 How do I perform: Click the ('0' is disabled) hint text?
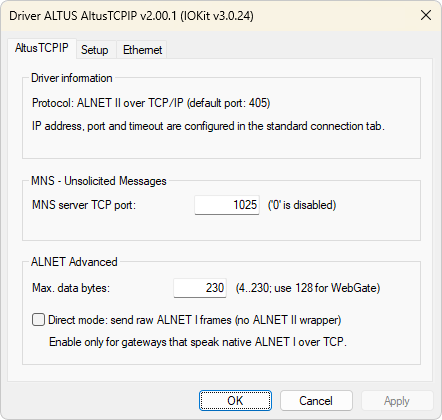[x=302, y=205]
